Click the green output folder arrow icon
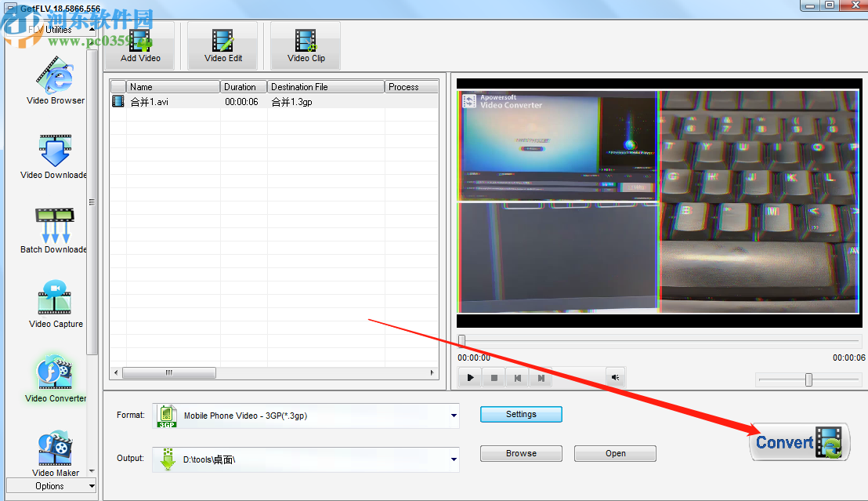Viewport: 868px width, 501px height. click(168, 459)
